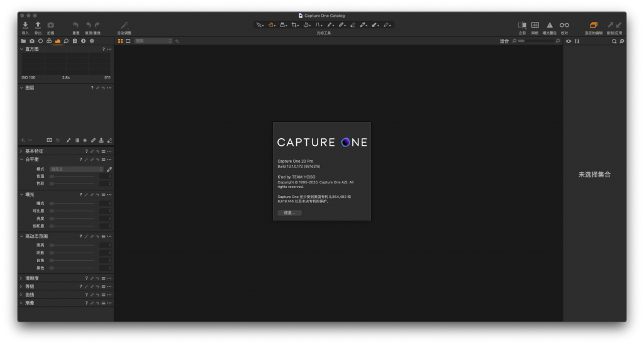Switch viewer to single-view mode
This screenshot has width=644, height=345.
pos(128,41)
